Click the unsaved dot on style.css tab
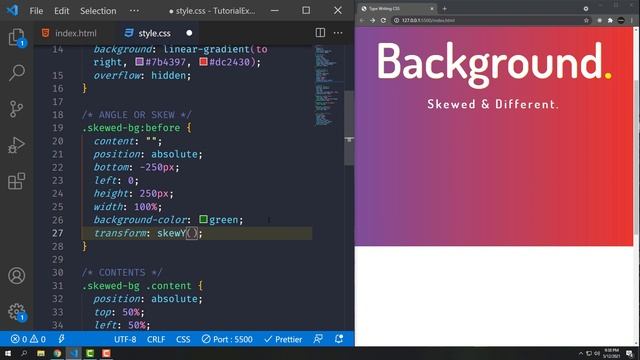 coord(189,33)
